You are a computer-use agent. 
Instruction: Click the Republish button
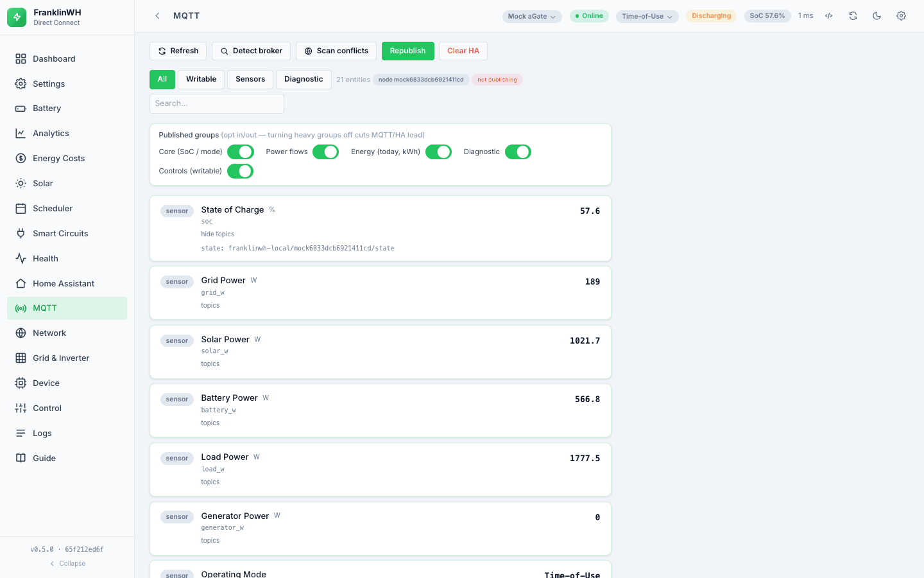408,51
